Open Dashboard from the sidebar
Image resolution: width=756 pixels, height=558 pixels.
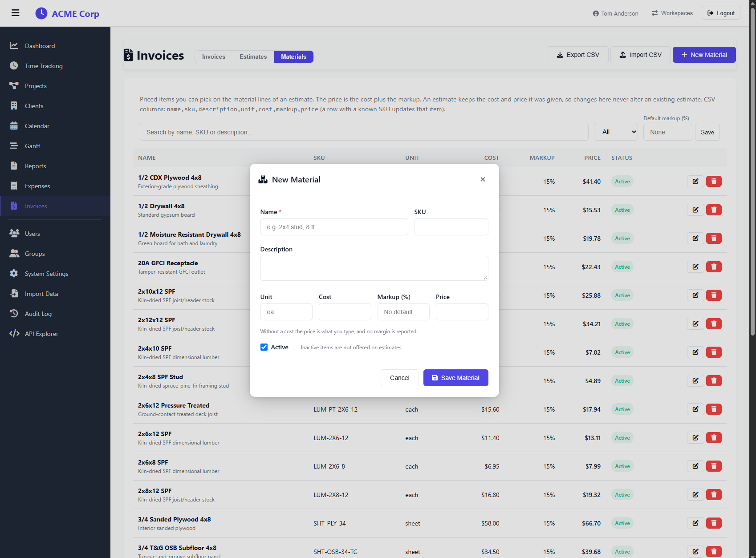[55, 46]
